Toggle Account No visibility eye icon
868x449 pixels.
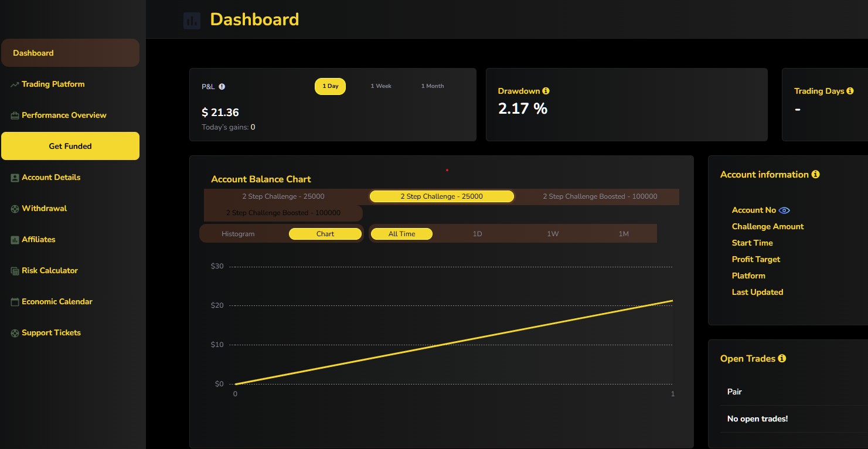click(x=784, y=210)
